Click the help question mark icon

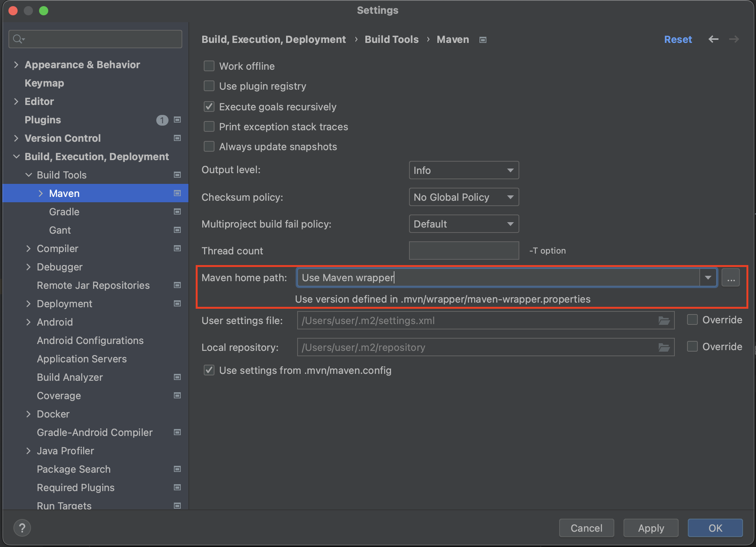22,528
